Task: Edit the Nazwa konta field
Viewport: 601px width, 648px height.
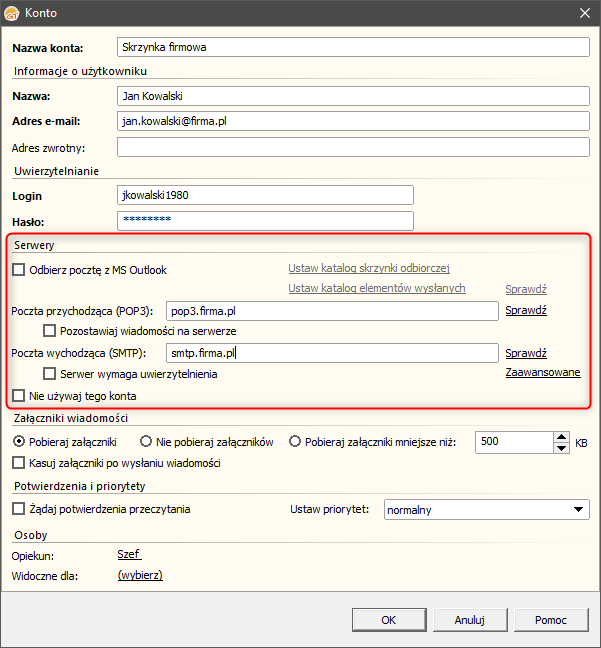Action: pyautogui.click(x=353, y=47)
